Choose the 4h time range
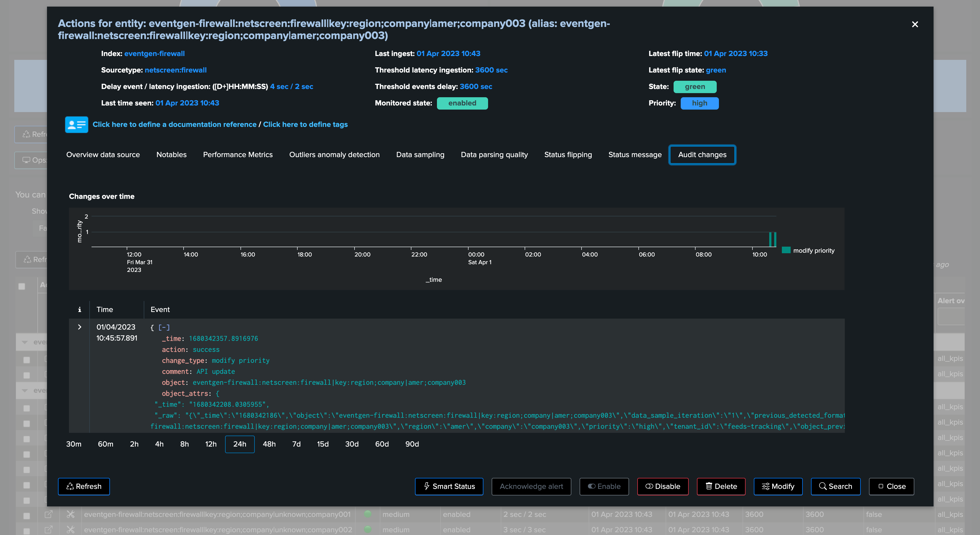Viewport: 980px width, 535px height. pos(159,444)
